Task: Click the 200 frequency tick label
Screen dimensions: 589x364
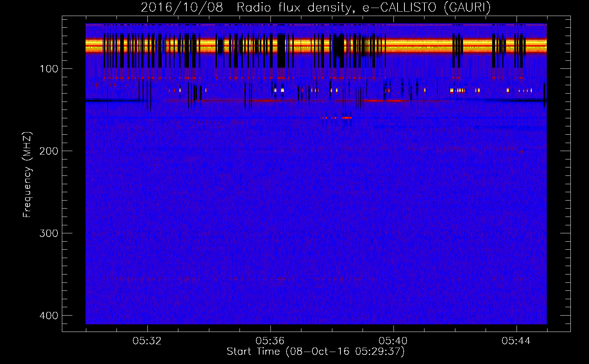Action: click(48, 151)
